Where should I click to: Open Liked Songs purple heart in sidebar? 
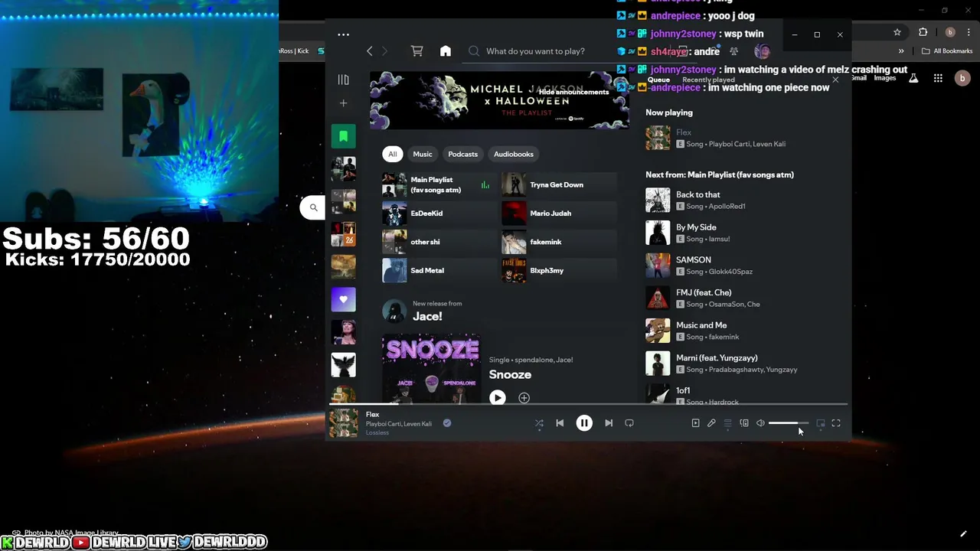(x=343, y=299)
